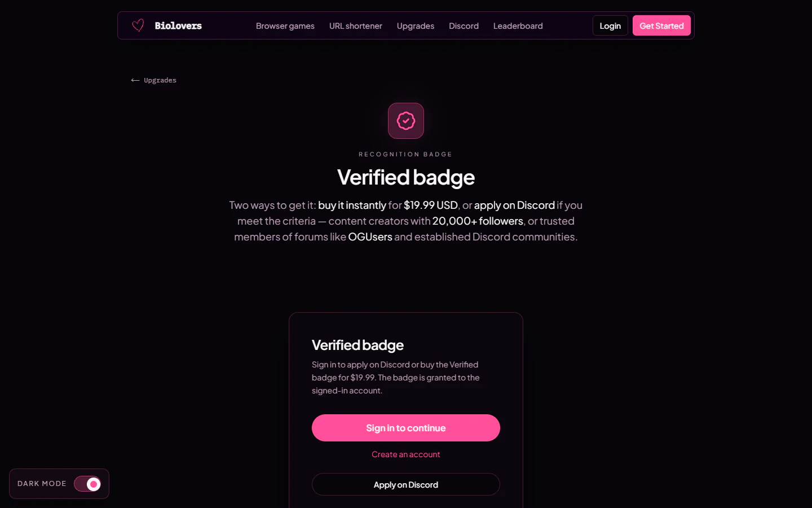Go back via the Upgrades breadcrumb link
The width and height of the screenshot is (812, 508).
161,80
